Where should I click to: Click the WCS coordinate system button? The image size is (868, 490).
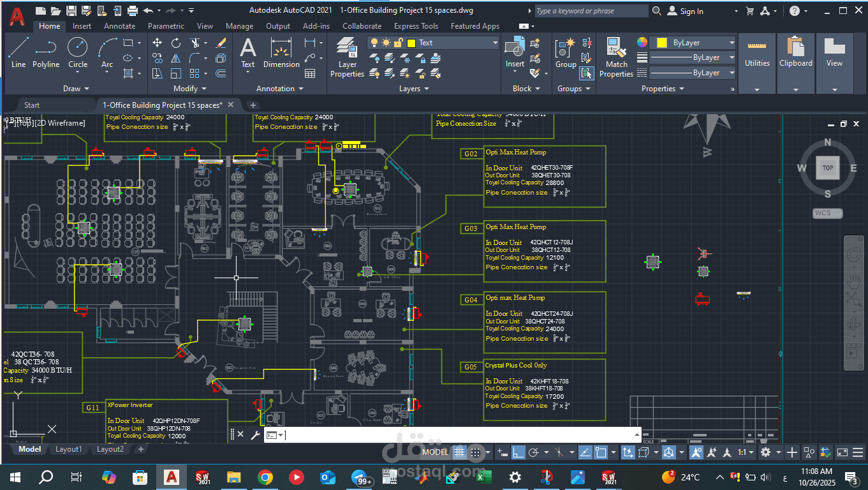(x=827, y=213)
